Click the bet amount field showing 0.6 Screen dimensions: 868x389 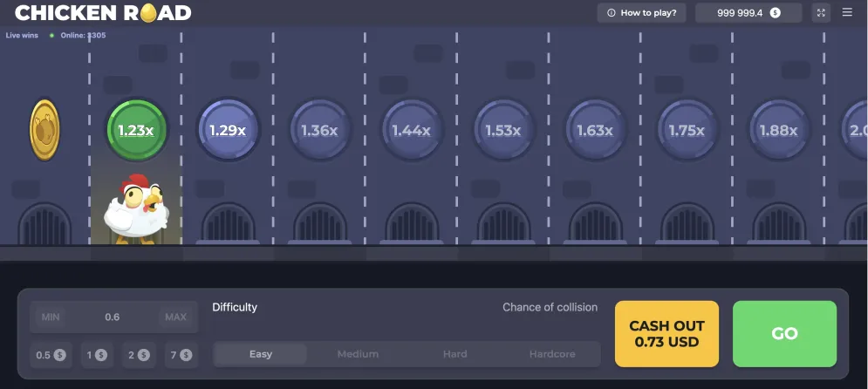coord(113,317)
